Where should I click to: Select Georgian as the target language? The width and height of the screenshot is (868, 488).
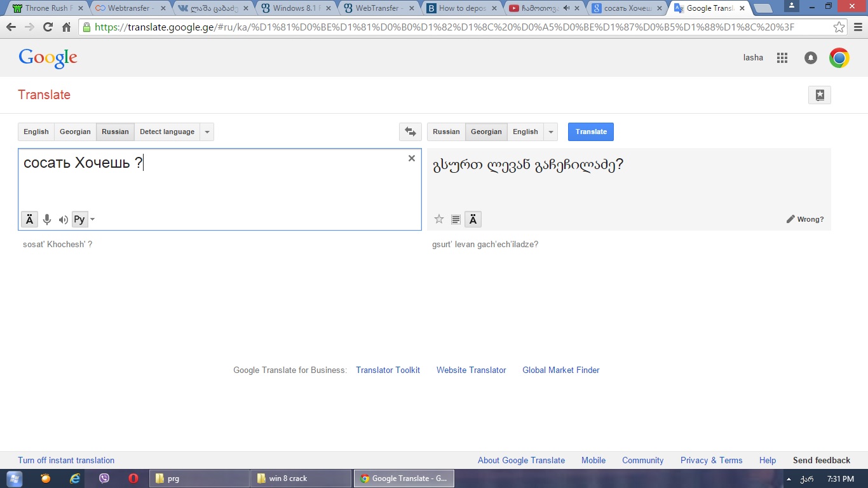[486, 132]
